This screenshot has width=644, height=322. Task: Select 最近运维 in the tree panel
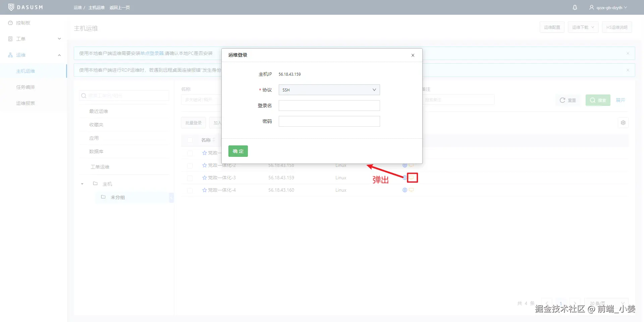pos(99,111)
